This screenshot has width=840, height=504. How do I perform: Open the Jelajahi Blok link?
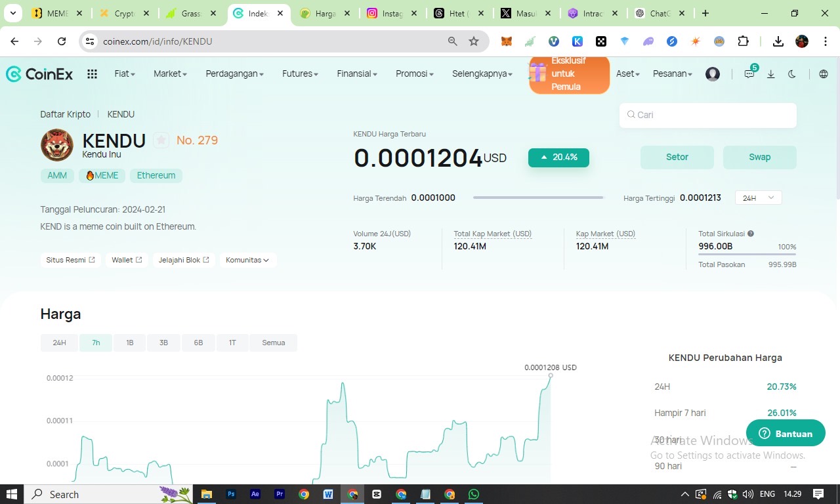(x=184, y=260)
